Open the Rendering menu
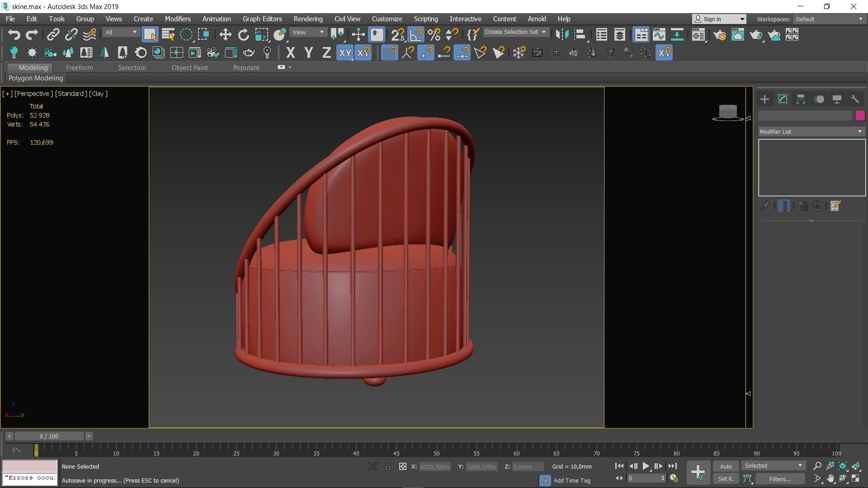868x488 pixels. [308, 19]
